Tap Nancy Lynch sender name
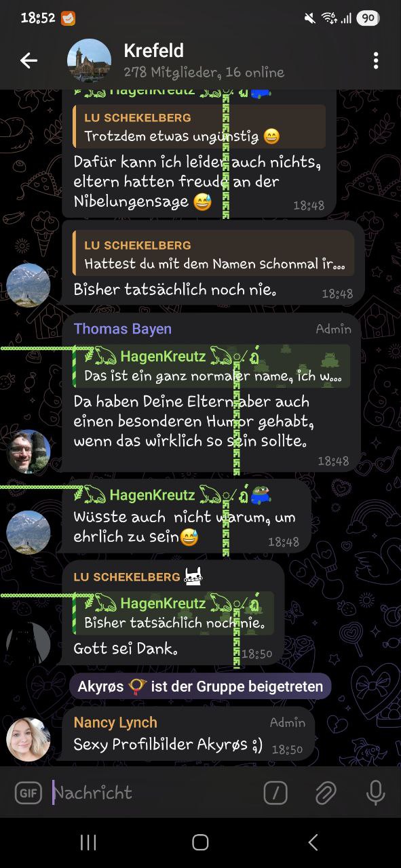 115,723
